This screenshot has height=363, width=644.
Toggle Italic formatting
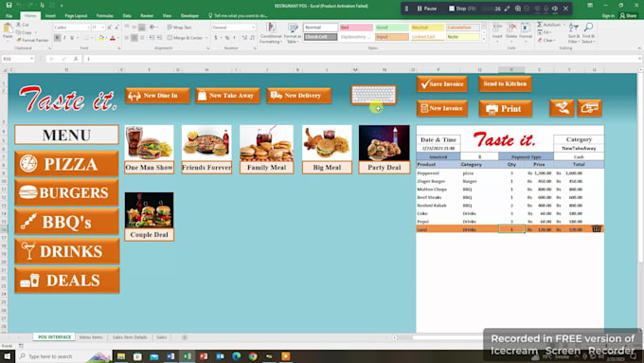pos(64,38)
